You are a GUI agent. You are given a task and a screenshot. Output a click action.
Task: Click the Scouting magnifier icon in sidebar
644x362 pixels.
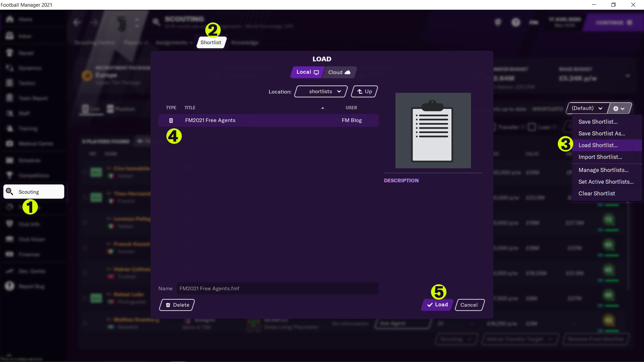pos(9,191)
